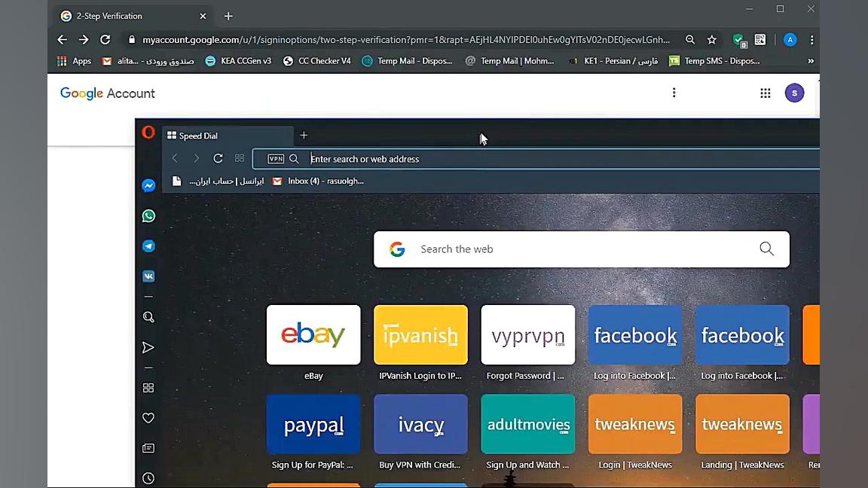The image size is (868, 488).
Task: Click the Google Account logo
Action: tap(108, 93)
